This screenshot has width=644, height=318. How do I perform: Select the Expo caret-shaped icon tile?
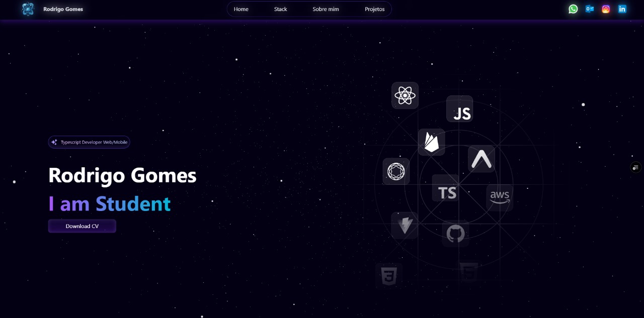coord(481,159)
